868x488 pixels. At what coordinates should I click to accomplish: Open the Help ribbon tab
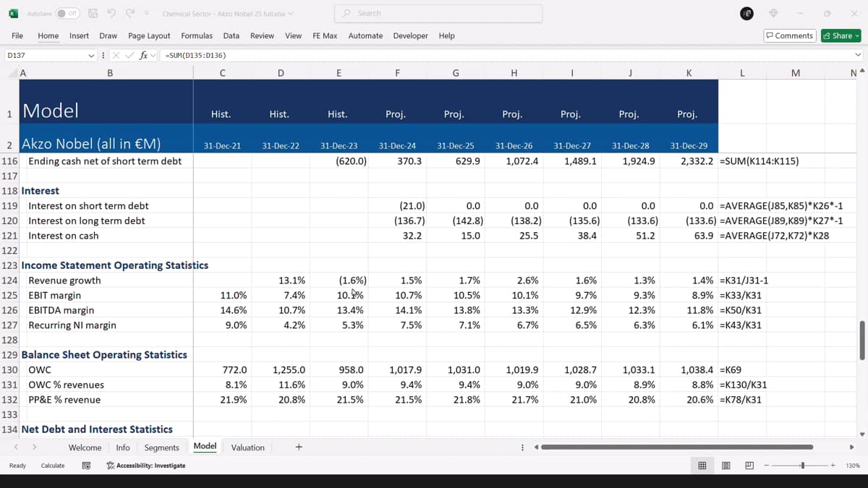coord(447,35)
